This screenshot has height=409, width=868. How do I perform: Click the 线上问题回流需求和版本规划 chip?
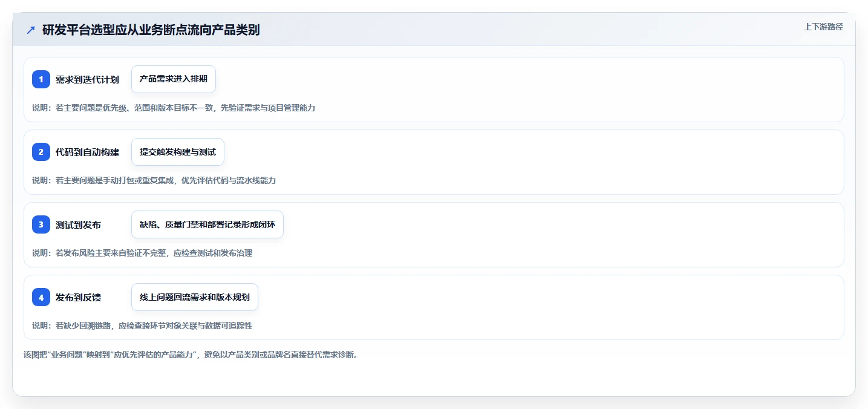195,297
